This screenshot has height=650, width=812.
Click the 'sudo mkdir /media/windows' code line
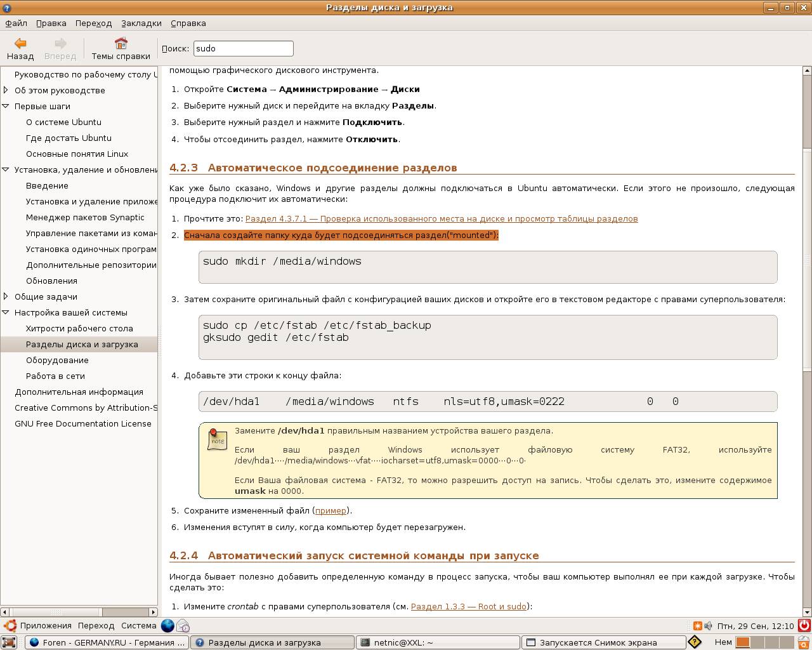click(x=282, y=261)
